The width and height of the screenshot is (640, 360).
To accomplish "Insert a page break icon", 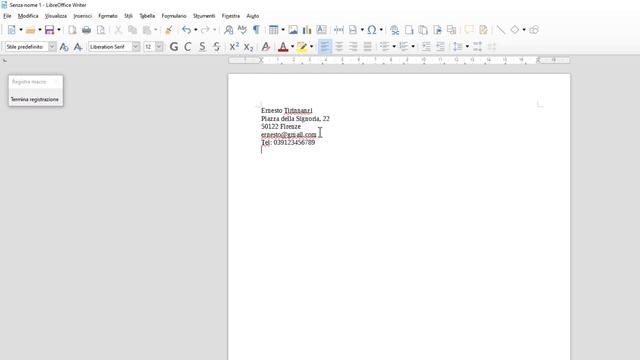I will pos(339,30).
